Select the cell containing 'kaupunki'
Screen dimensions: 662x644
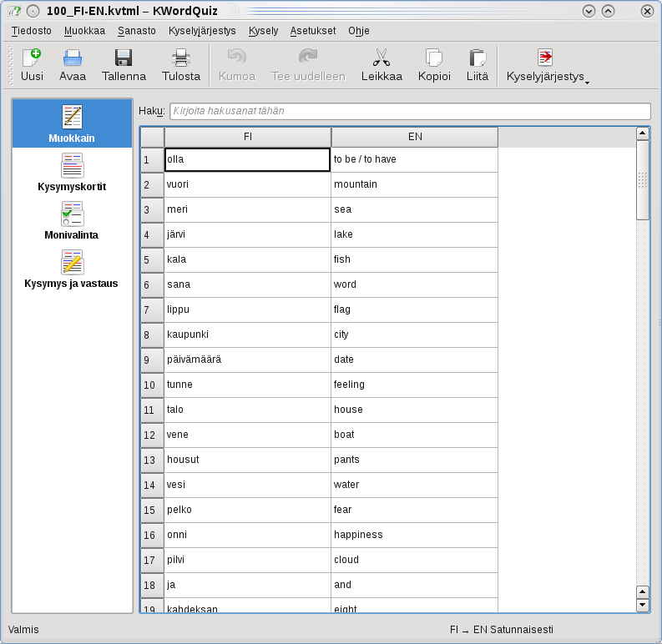click(247, 335)
